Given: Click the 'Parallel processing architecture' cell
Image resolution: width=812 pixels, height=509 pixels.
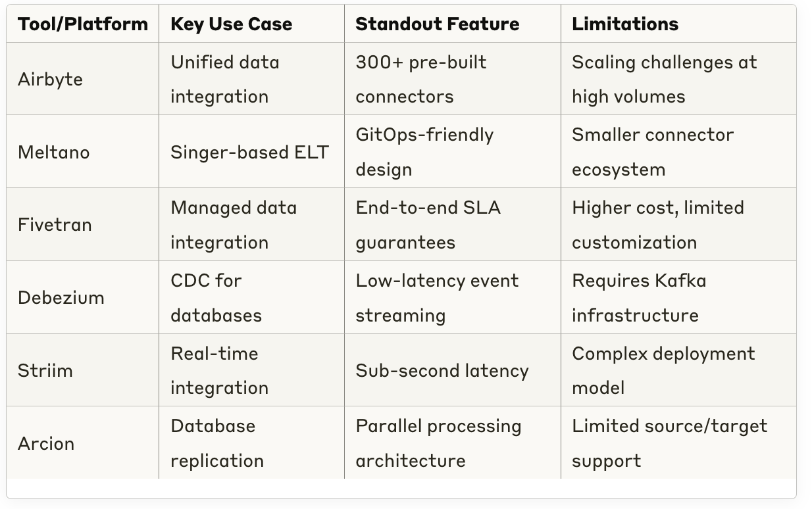Looking at the screenshot, I should [x=453, y=443].
